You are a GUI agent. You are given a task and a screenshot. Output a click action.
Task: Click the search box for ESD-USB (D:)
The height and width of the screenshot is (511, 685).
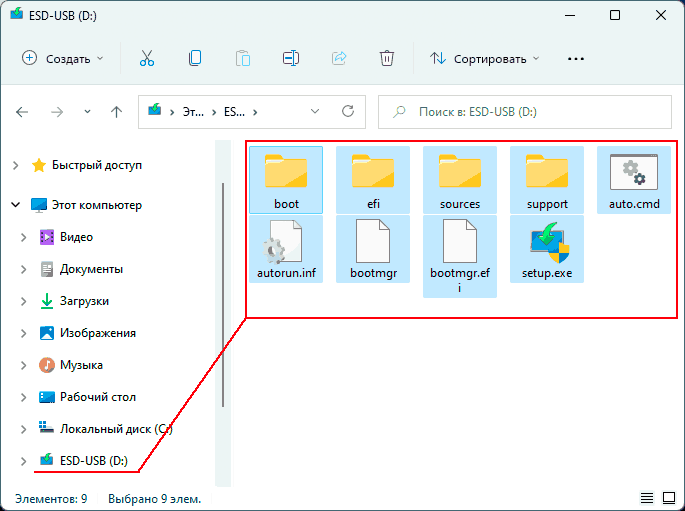click(525, 112)
